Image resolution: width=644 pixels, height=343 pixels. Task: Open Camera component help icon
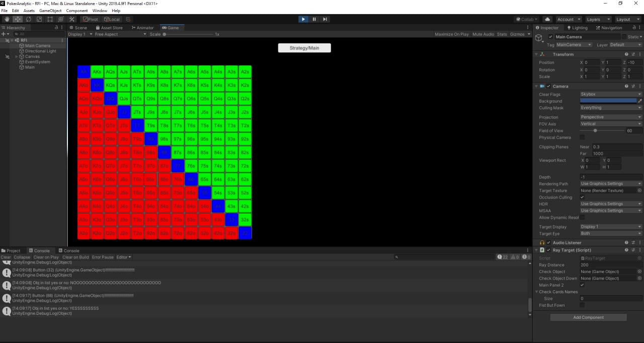[626, 86]
